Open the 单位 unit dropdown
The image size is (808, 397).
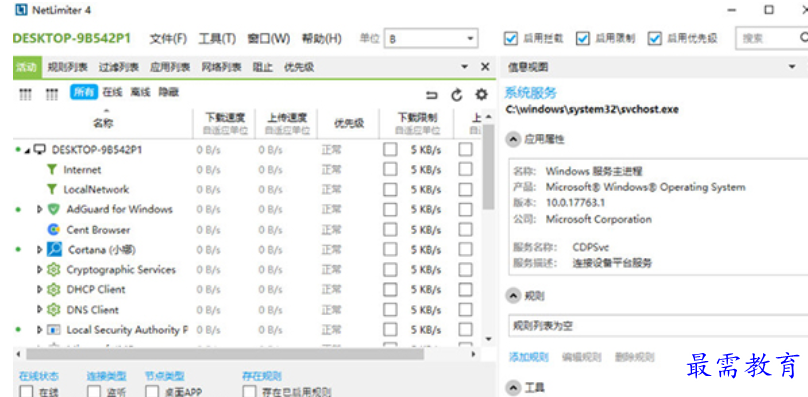[x=431, y=39]
